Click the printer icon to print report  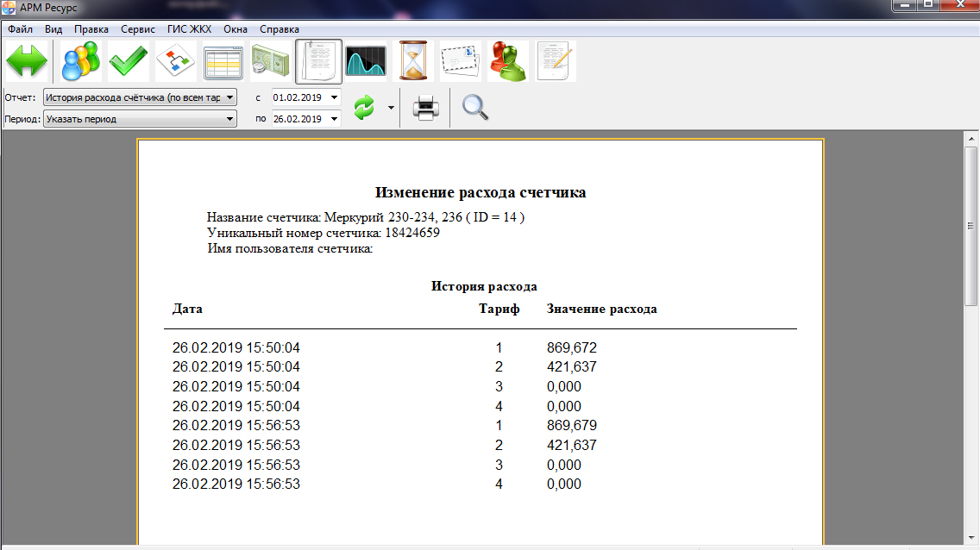tap(425, 109)
